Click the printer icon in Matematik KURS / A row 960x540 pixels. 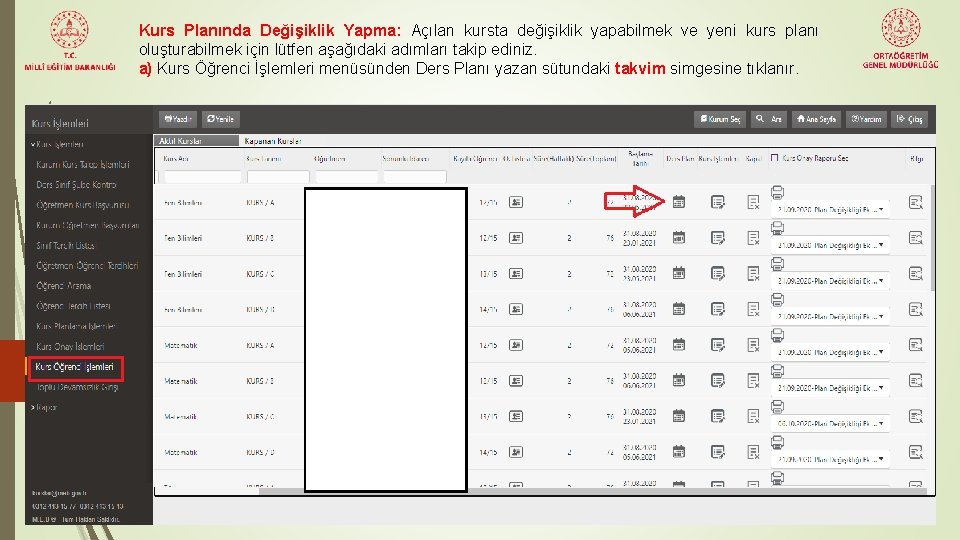(x=778, y=336)
